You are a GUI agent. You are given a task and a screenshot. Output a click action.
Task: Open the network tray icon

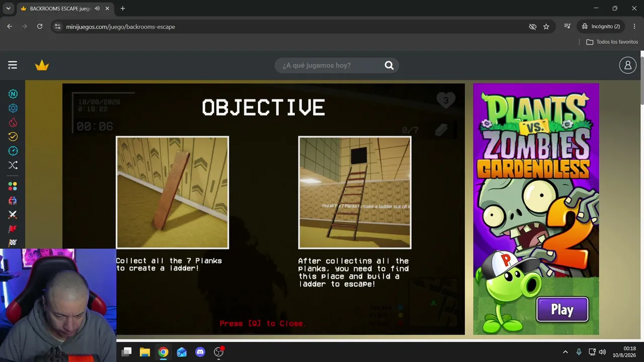tap(592, 352)
